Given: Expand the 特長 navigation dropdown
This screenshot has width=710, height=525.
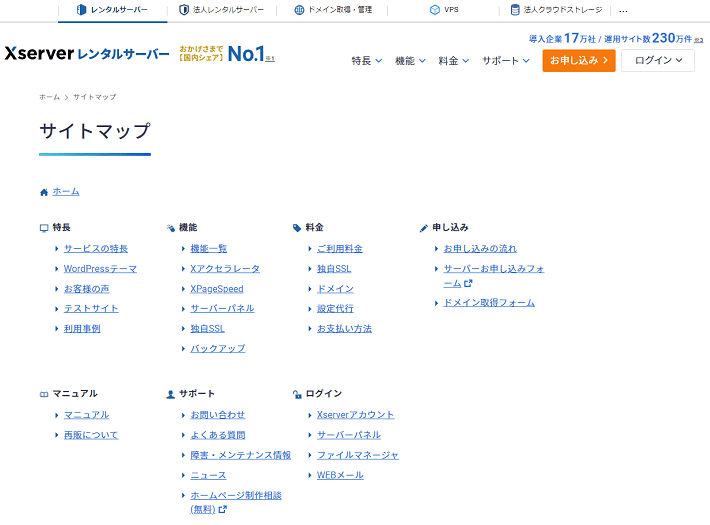Looking at the screenshot, I should [x=367, y=61].
